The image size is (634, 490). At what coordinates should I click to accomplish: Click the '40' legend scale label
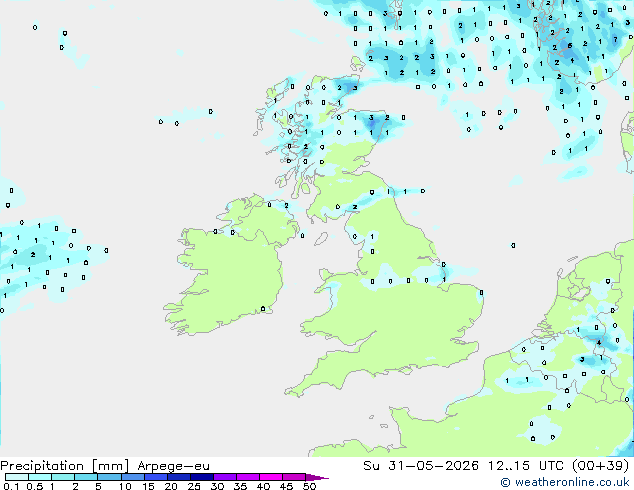(x=263, y=486)
